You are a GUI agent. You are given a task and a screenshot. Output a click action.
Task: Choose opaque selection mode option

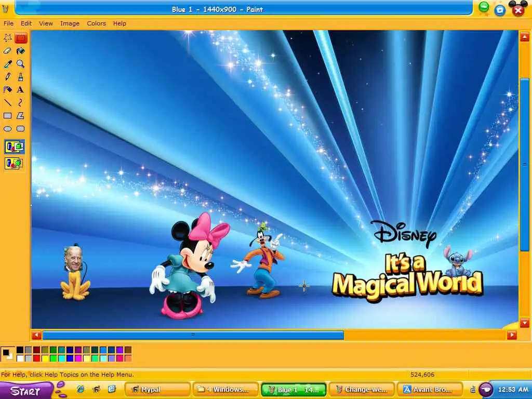(14, 147)
